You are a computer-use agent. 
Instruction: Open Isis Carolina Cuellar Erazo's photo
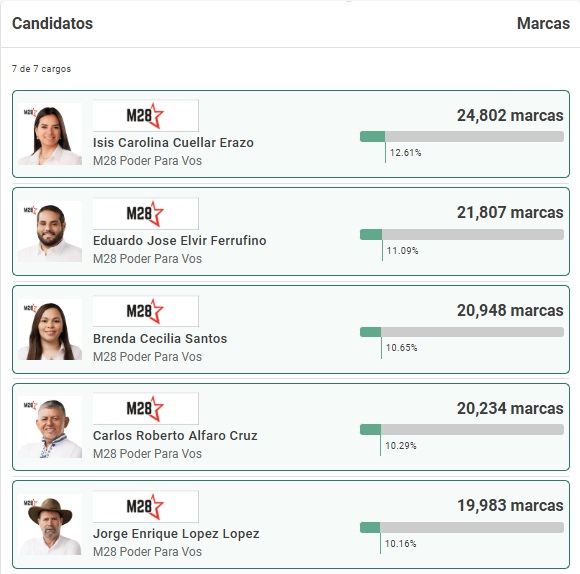50,134
